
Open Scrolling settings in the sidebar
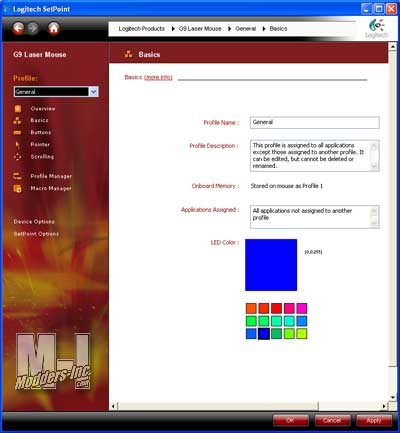click(42, 157)
